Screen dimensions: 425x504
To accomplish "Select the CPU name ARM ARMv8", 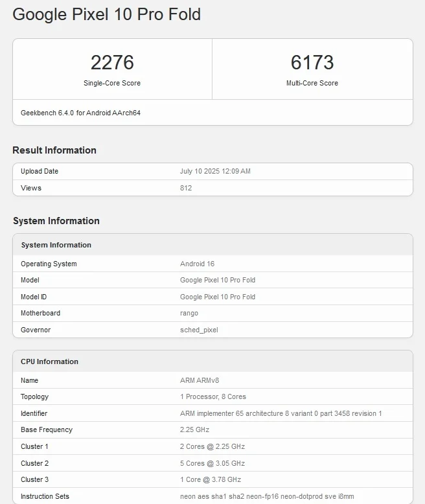I will [200, 380].
